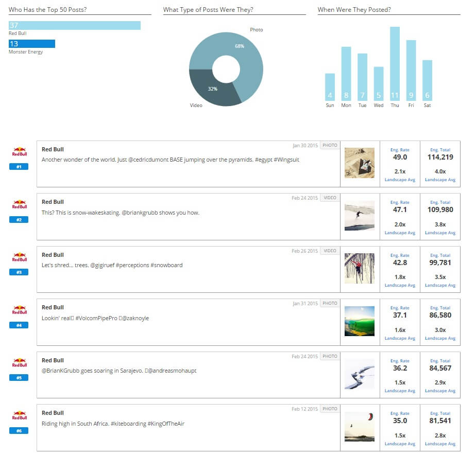Click the Red Bull logo beside post #6
This screenshot has width=476, height=455.
[x=20, y=415]
